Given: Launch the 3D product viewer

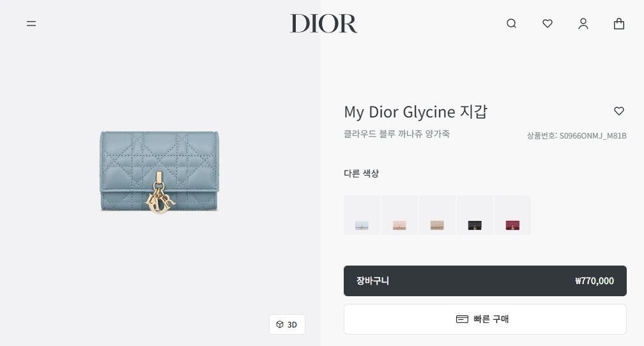Looking at the screenshot, I should (287, 324).
